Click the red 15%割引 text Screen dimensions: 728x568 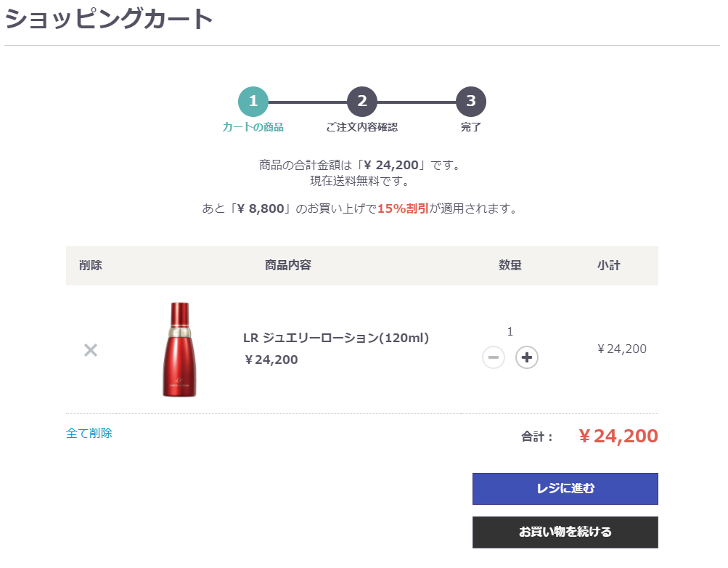pos(403,209)
